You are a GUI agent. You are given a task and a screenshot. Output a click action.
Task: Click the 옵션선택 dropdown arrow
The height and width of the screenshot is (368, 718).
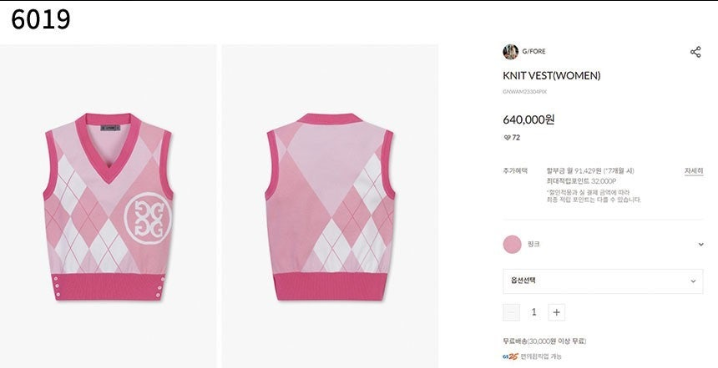693,281
